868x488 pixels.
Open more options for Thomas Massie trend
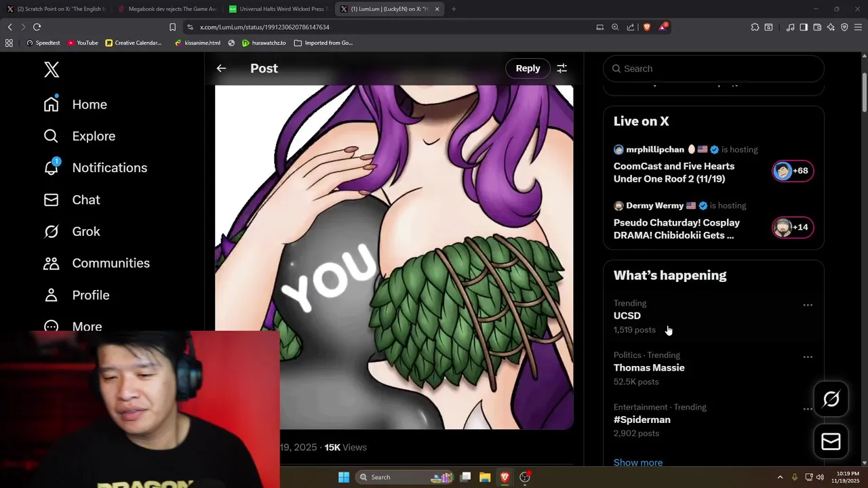[808, 357]
